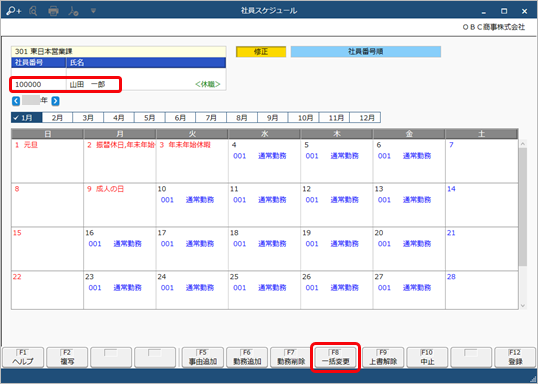Select day 18 通常勤務 cell
Screen dimensions: 538x384
(265, 249)
